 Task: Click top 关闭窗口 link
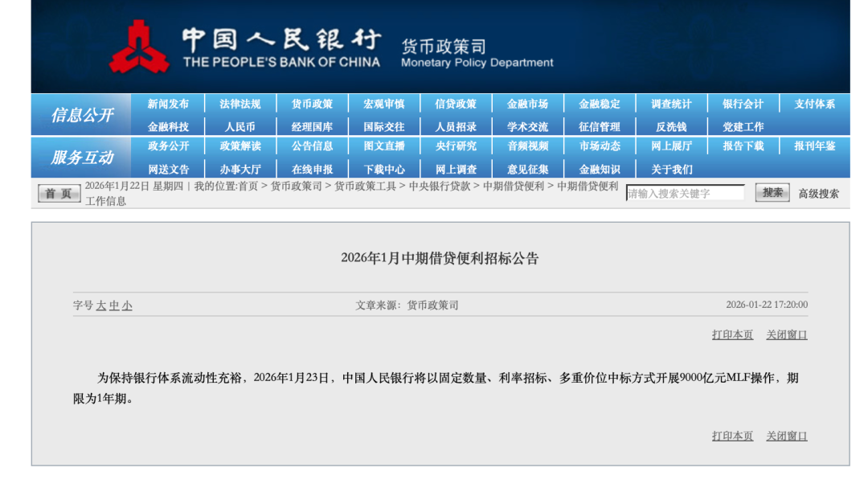[787, 334]
